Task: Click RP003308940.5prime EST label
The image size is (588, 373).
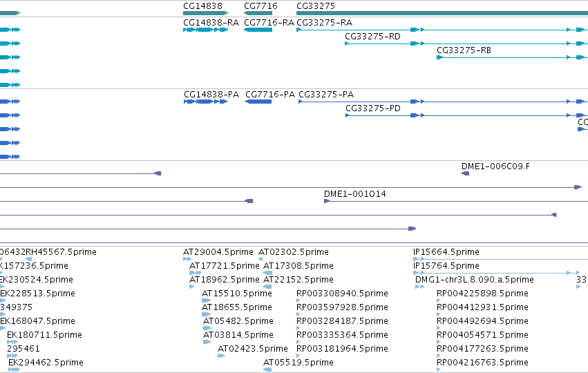Action: (342, 294)
